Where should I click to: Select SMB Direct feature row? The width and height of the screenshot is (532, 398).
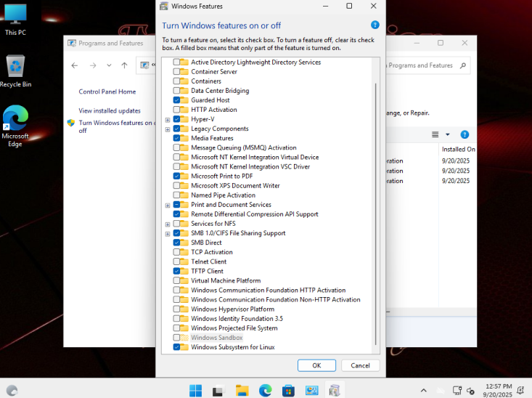click(x=206, y=243)
